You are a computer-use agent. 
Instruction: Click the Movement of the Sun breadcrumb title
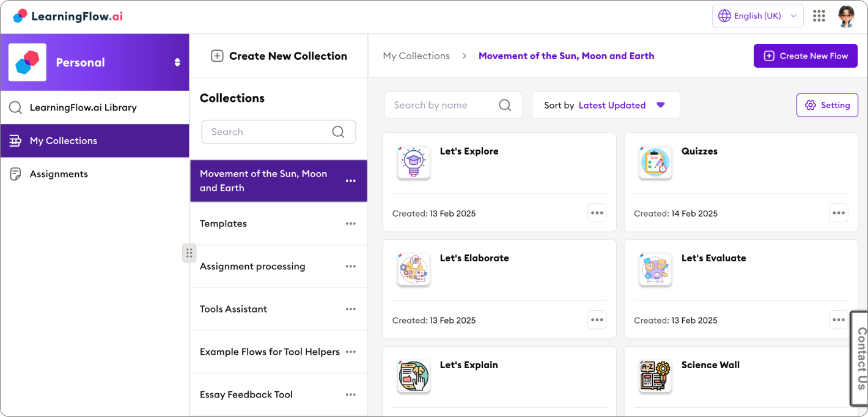tap(566, 56)
